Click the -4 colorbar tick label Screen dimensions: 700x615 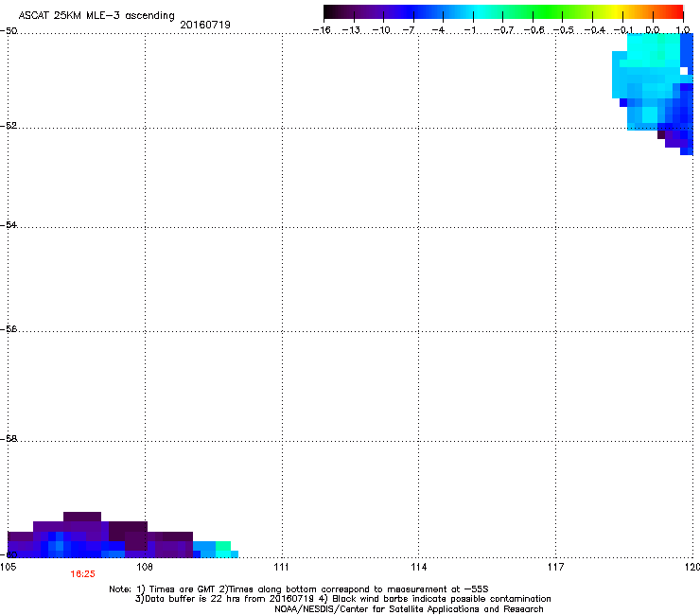click(x=438, y=30)
